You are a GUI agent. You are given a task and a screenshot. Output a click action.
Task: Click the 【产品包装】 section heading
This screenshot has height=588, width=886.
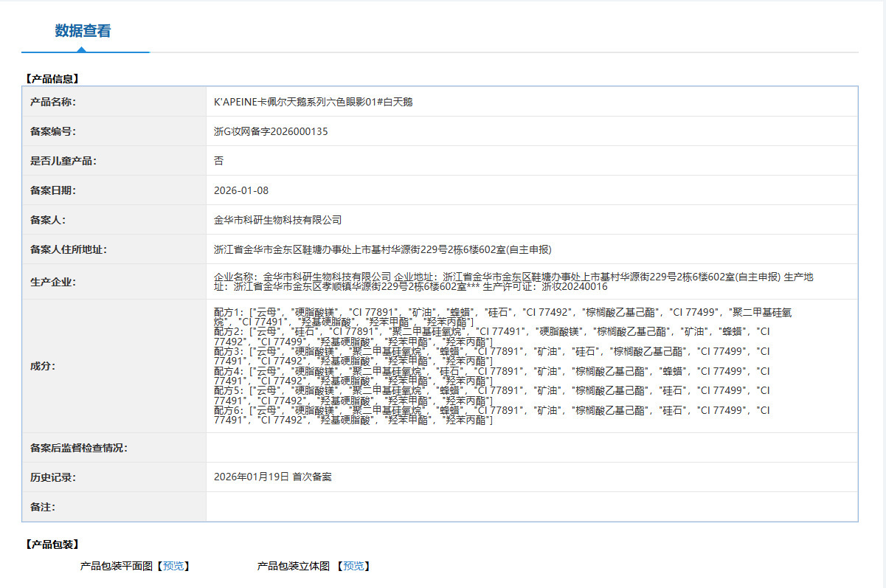52,544
